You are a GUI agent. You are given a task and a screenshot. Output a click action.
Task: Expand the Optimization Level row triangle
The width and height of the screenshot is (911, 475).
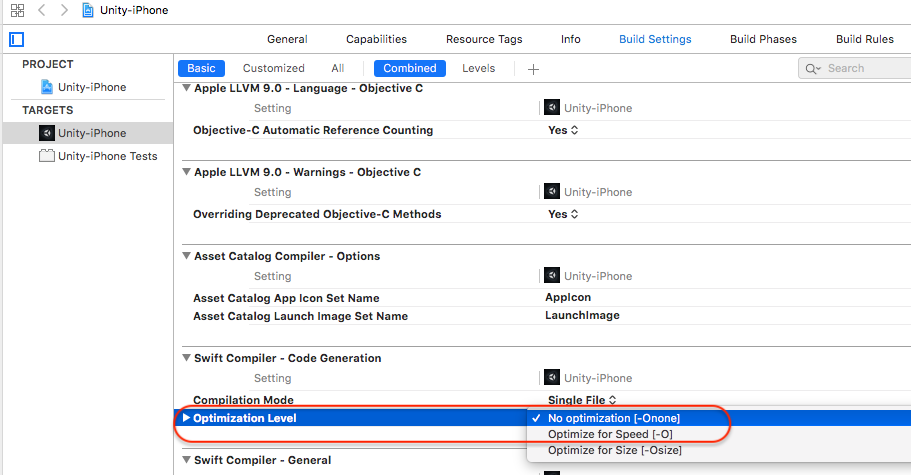tap(186, 418)
